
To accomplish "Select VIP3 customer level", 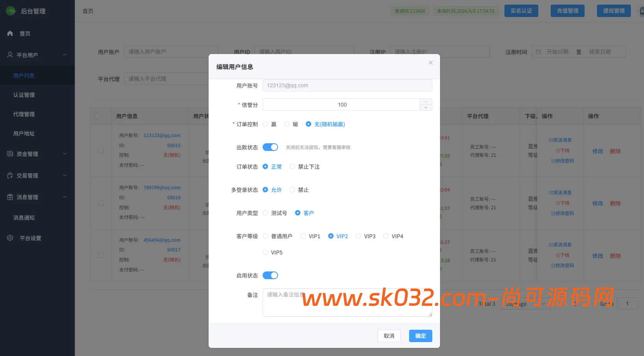I will (x=366, y=236).
